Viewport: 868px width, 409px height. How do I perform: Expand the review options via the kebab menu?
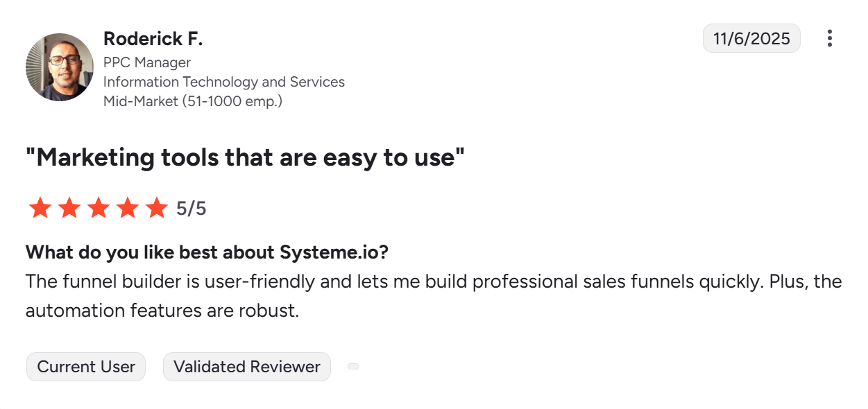pos(830,38)
